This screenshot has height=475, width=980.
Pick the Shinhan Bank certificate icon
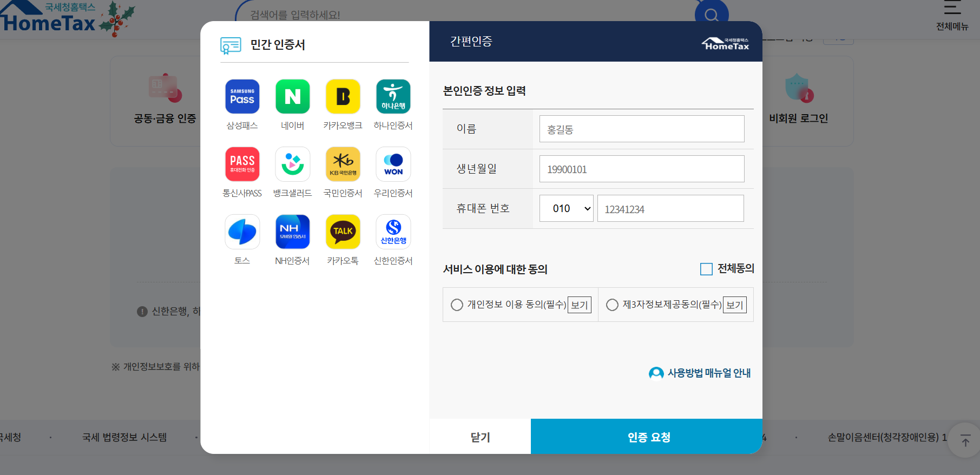[x=393, y=232]
